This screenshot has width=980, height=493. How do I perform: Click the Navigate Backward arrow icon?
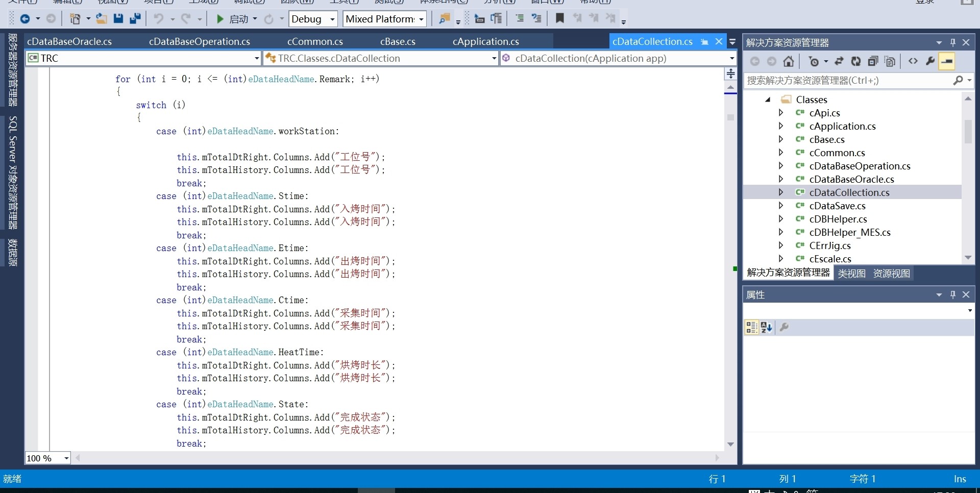coord(24,19)
